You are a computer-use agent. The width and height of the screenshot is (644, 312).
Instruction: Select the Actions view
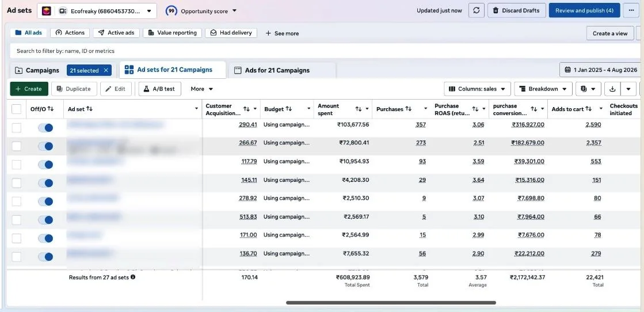click(70, 33)
